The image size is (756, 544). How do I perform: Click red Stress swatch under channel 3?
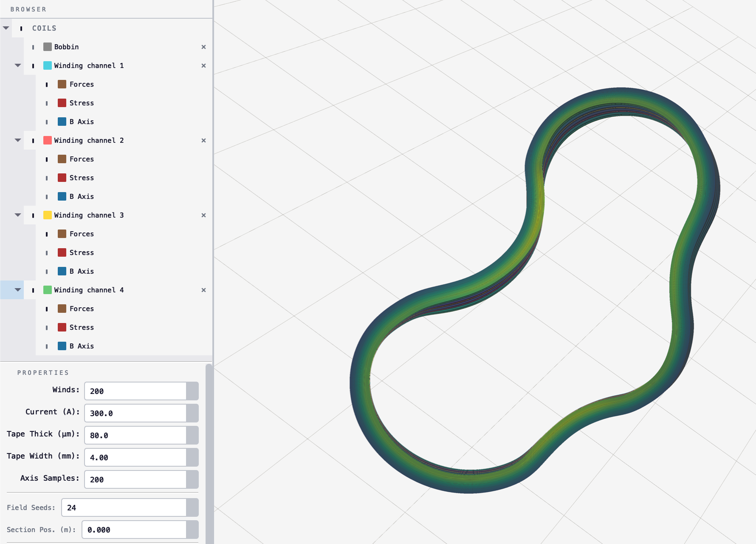62,252
